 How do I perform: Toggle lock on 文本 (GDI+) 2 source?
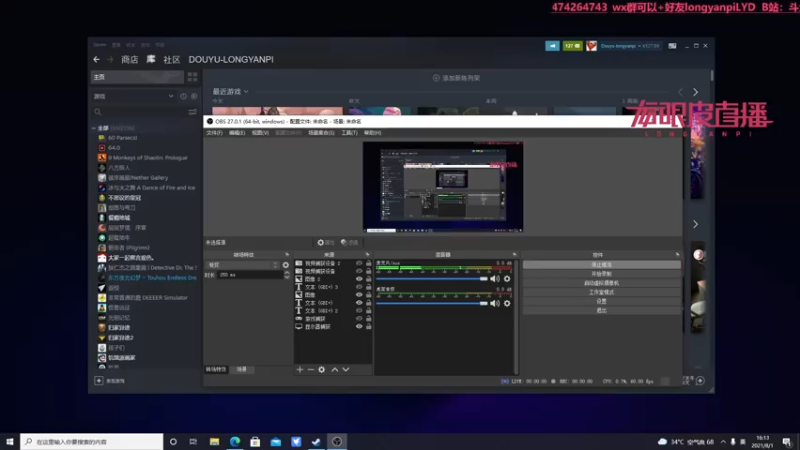368,311
